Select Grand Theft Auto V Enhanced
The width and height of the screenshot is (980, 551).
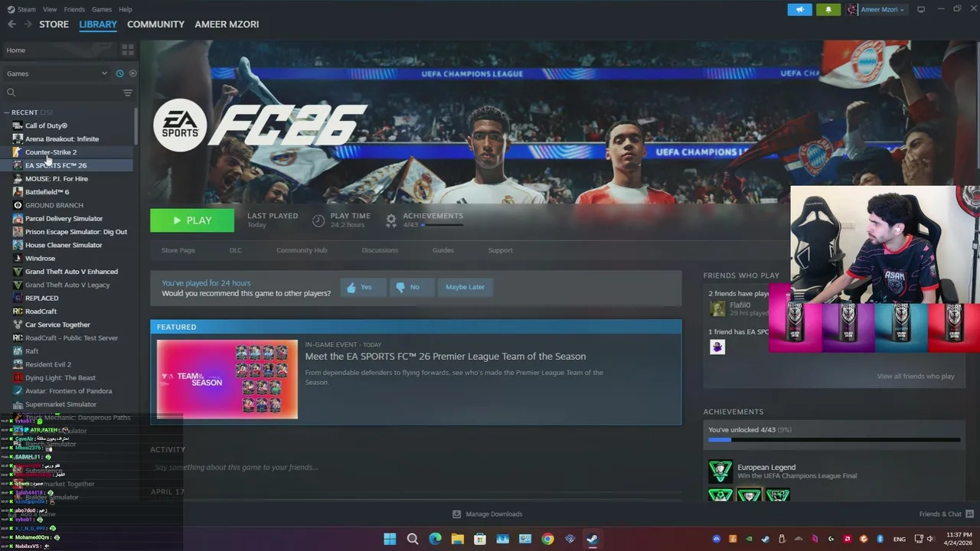point(71,272)
